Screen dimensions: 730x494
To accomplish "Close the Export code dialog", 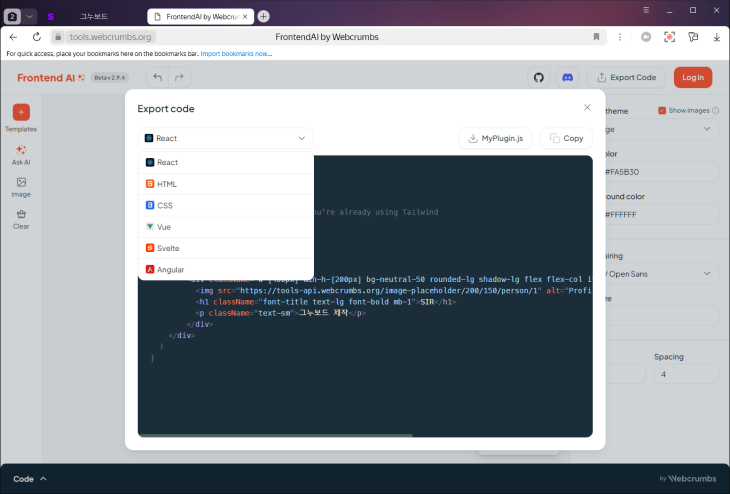I will (x=587, y=108).
